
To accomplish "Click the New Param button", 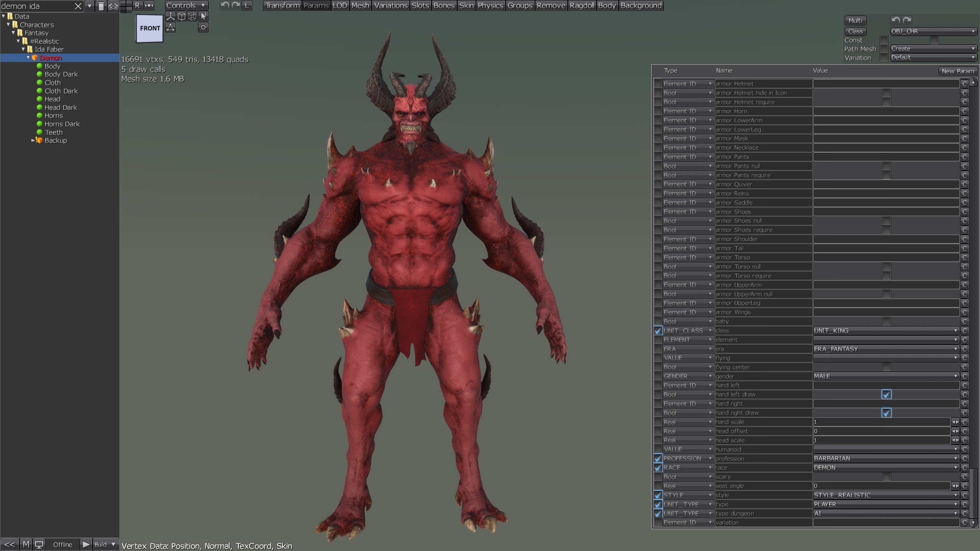I will click(957, 71).
